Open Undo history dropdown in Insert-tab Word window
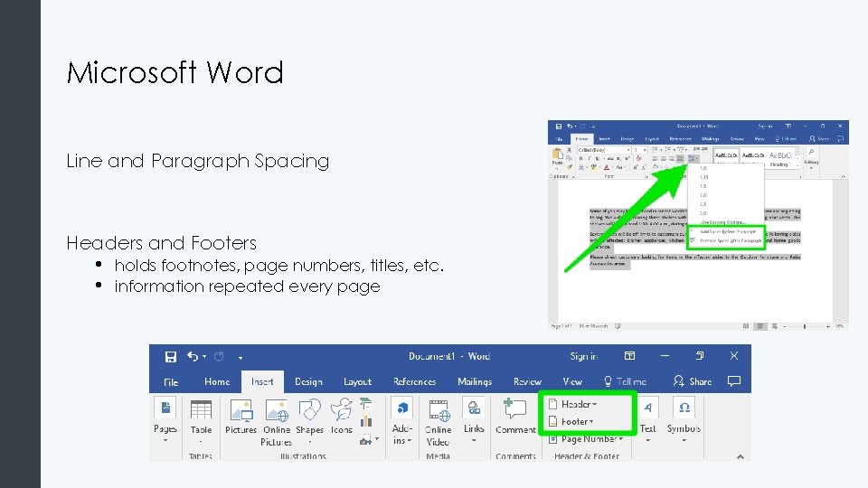The height and width of the screenshot is (488, 868). [x=205, y=357]
